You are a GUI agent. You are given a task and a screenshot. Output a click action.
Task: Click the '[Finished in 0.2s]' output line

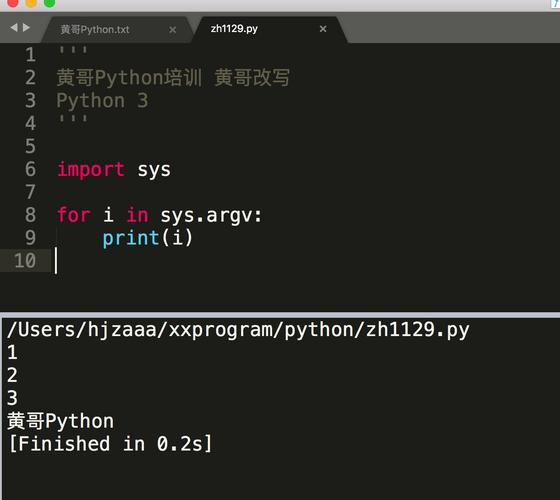(110, 444)
